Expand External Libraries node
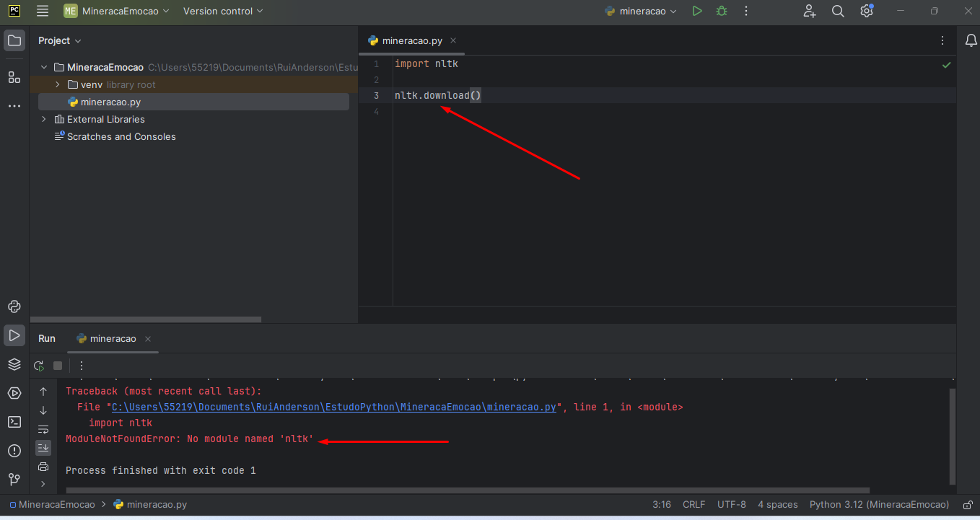This screenshot has height=520, width=980. [x=44, y=119]
